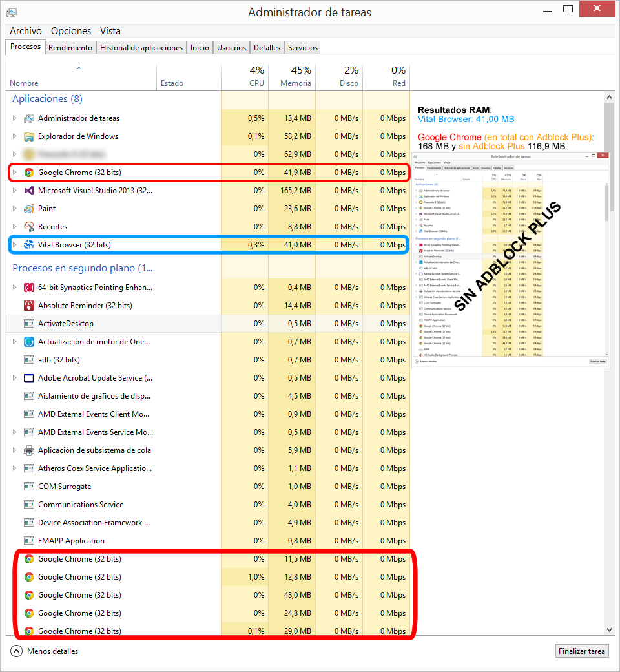Sort by the Memoria column header

(x=292, y=77)
